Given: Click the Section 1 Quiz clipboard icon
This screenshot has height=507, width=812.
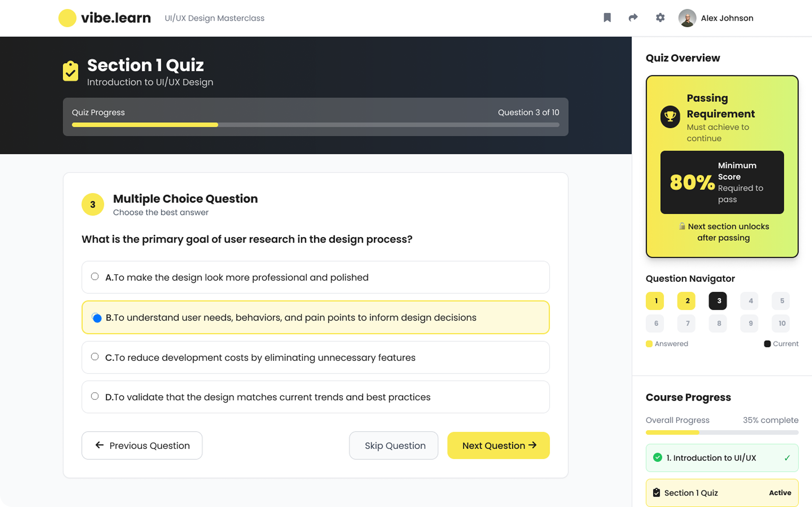Looking at the screenshot, I should click(70, 71).
